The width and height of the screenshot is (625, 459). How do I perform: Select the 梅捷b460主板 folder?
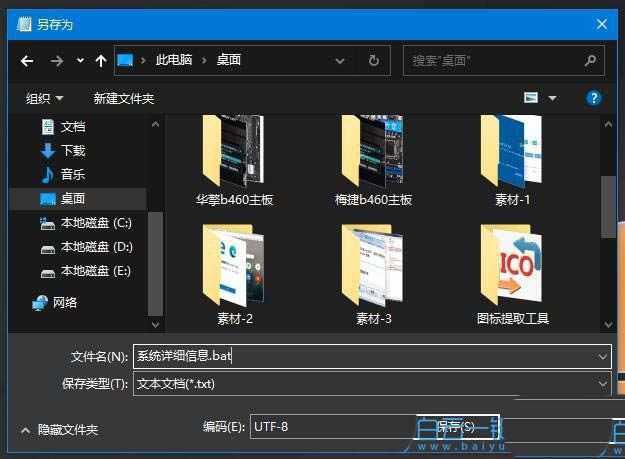click(x=373, y=161)
